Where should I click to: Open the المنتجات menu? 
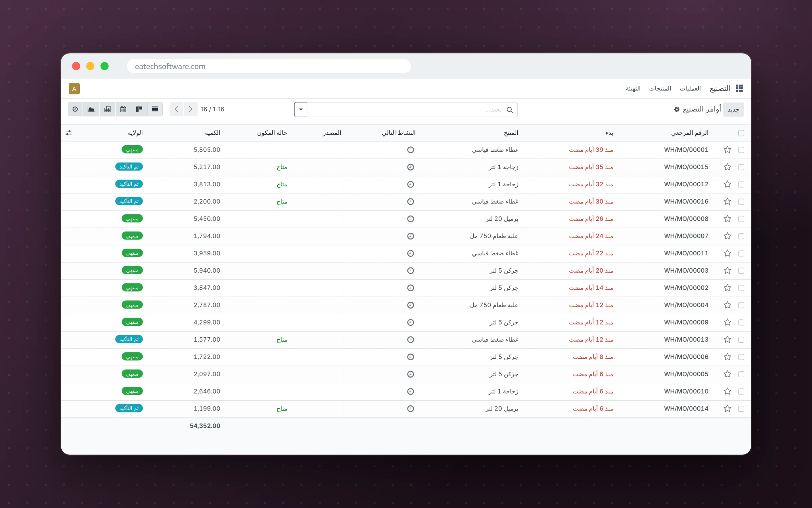[660, 88]
